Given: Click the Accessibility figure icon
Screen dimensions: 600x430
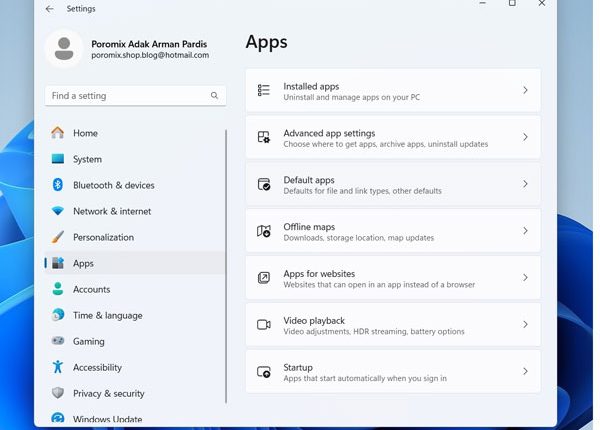Looking at the screenshot, I should click(58, 366).
